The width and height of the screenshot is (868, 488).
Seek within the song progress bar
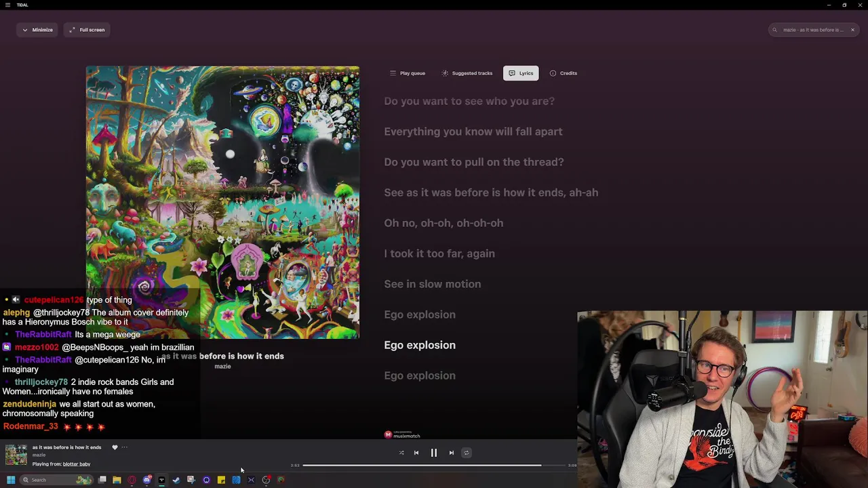click(x=434, y=466)
